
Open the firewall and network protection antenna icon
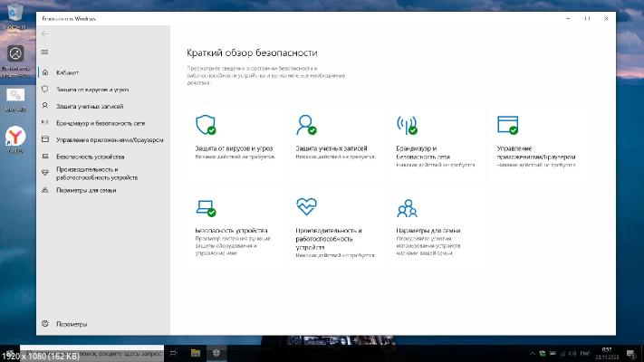407,125
